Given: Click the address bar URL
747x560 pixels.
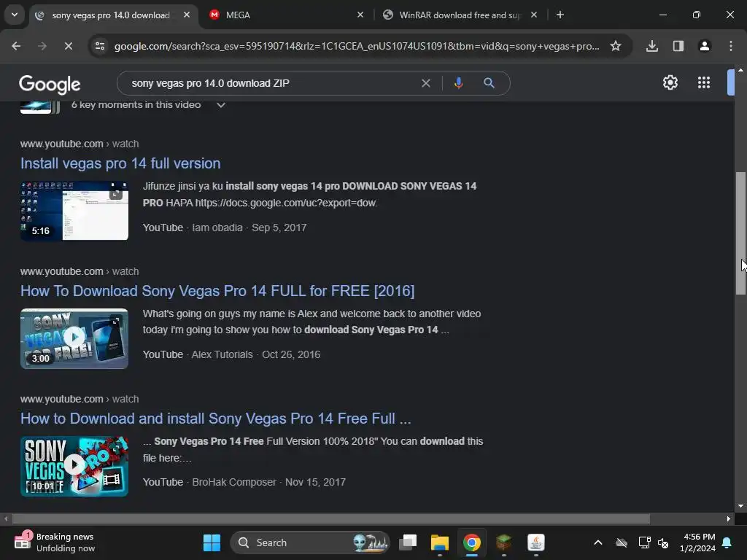Looking at the screenshot, I should tap(356, 46).
